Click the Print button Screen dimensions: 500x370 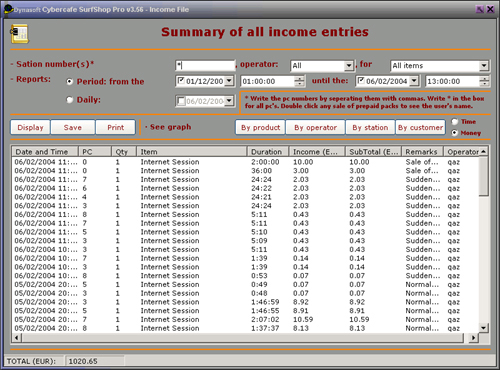(116, 127)
